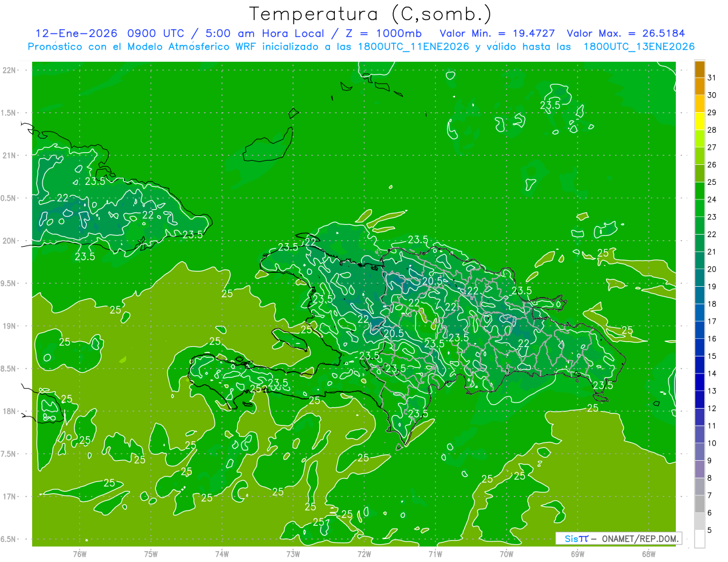Click the legend value "14"

[712, 373]
